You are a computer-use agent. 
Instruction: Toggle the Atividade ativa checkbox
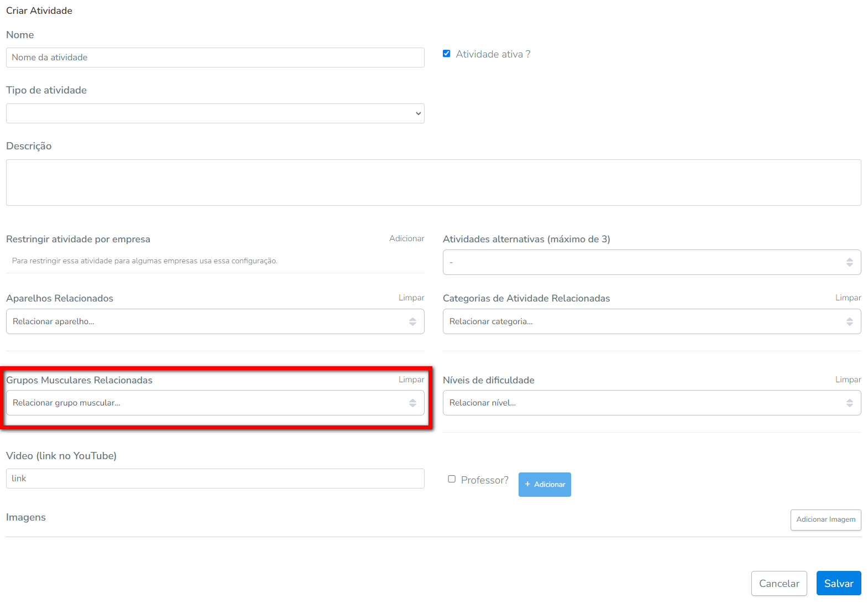click(x=447, y=54)
